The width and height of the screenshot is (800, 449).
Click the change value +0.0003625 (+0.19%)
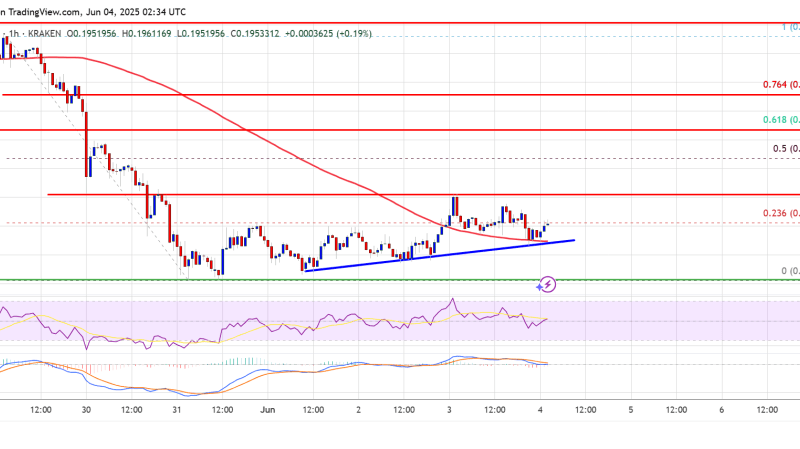(328, 34)
